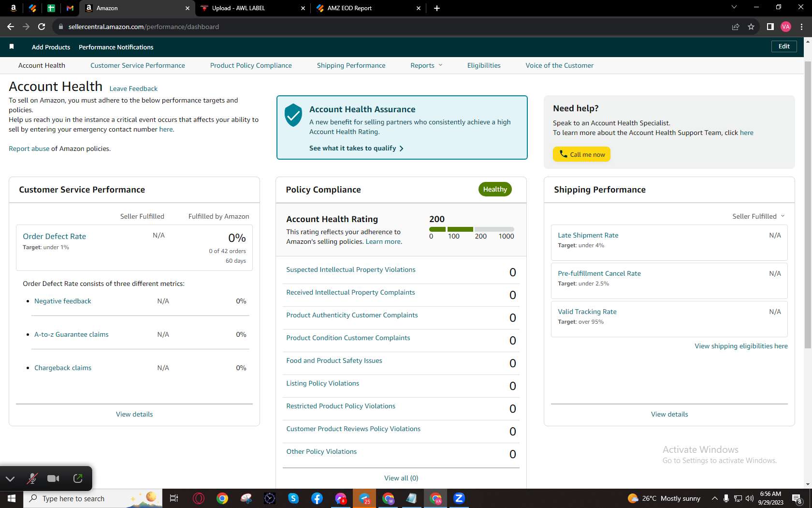The width and height of the screenshot is (812, 508).
Task: Open the Seller Fulfilled dropdown in Shipping Performance
Action: tap(758, 216)
